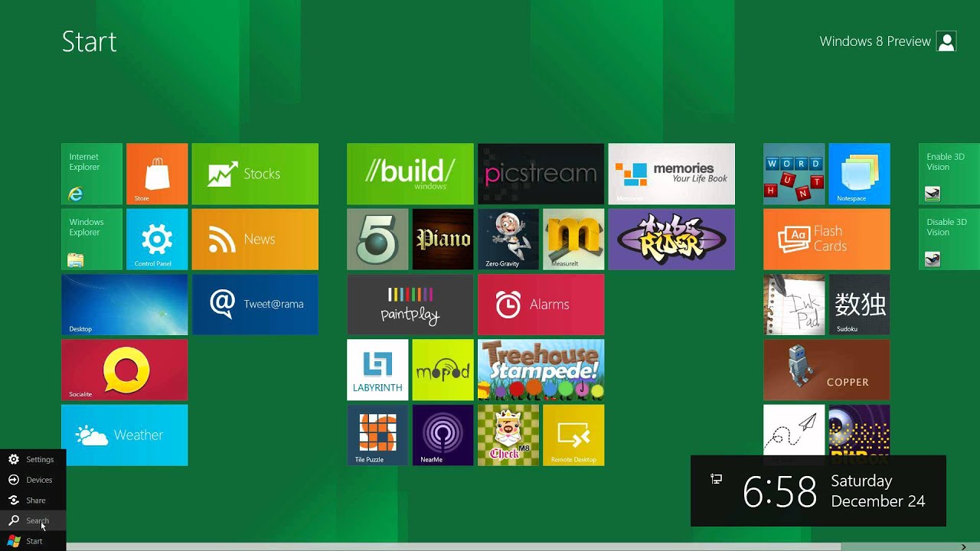980x551 pixels.
Task: Switch to the Desktop tile
Action: [x=124, y=305]
